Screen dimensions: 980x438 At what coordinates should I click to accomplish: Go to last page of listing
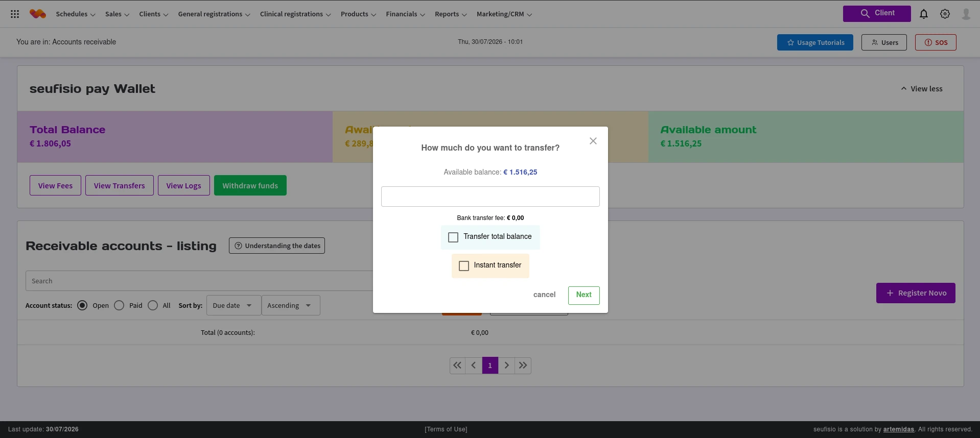click(x=523, y=366)
